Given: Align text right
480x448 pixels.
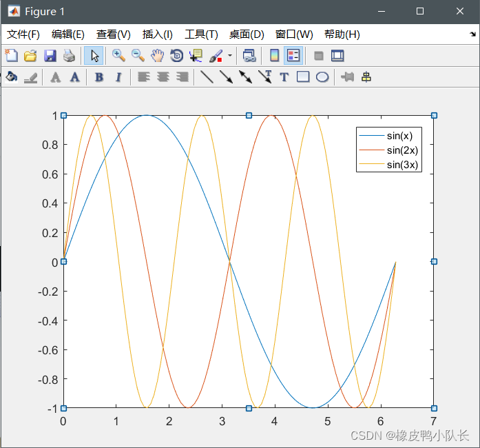Looking at the screenshot, I should pyautogui.click(x=182, y=77).
